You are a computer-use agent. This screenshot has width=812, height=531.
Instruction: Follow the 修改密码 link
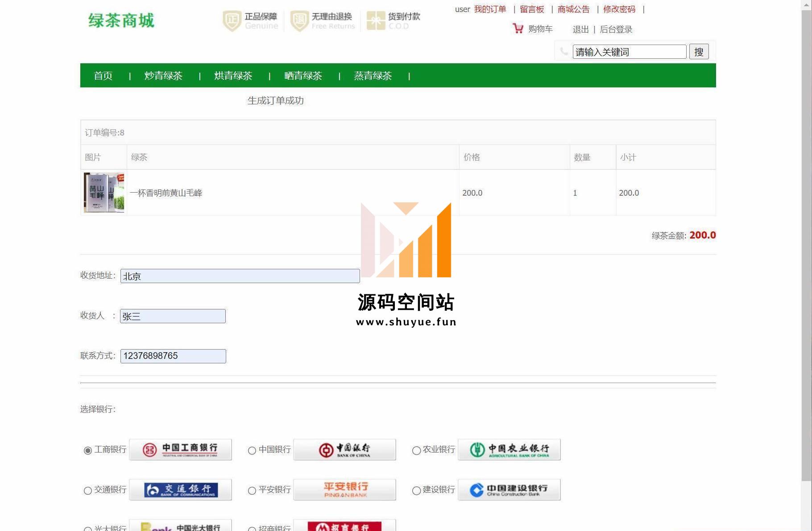619,9
